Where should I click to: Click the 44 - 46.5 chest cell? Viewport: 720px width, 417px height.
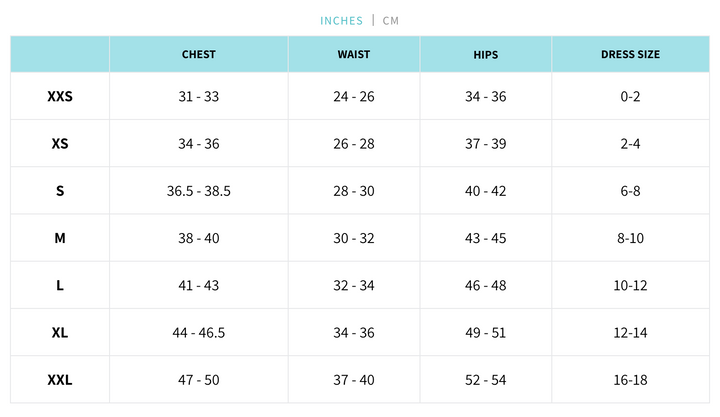coord(199,332)
